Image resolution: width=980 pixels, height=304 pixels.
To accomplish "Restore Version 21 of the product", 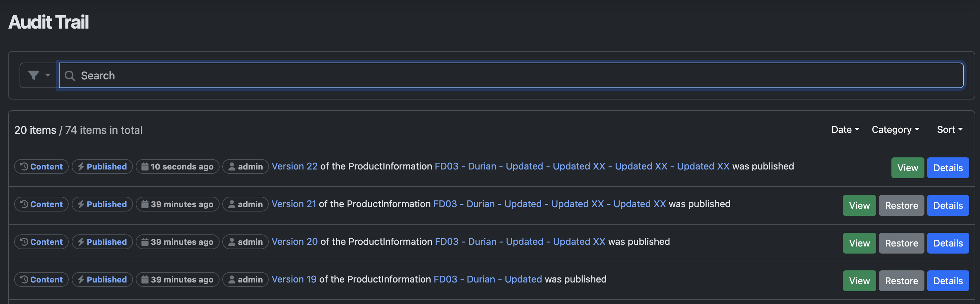I will pos(901,205).
